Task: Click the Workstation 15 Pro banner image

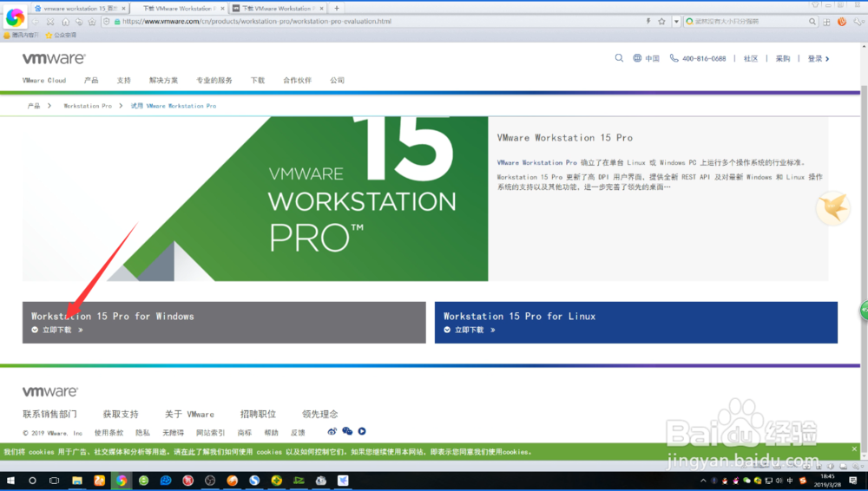Action: 255,198
